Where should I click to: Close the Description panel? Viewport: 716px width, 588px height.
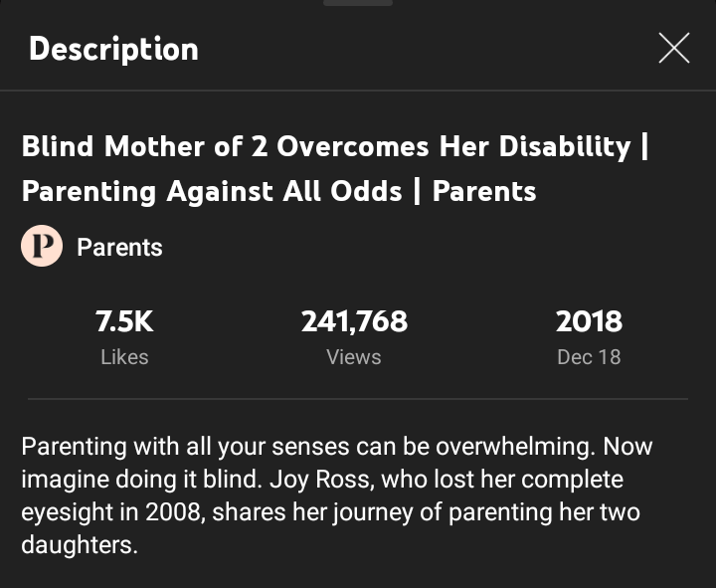[x=673, y=48]
